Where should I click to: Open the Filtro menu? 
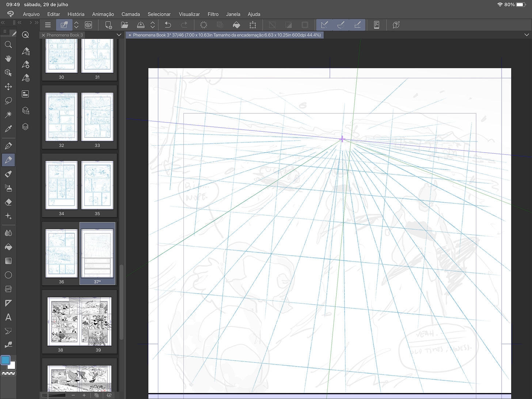213,14
